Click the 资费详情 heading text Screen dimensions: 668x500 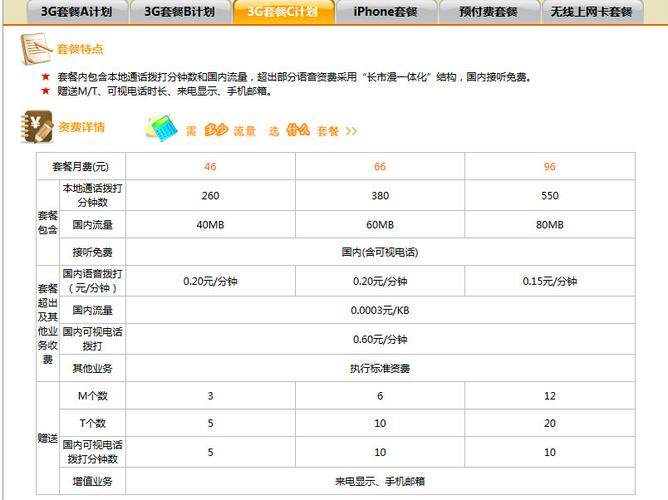81,127
